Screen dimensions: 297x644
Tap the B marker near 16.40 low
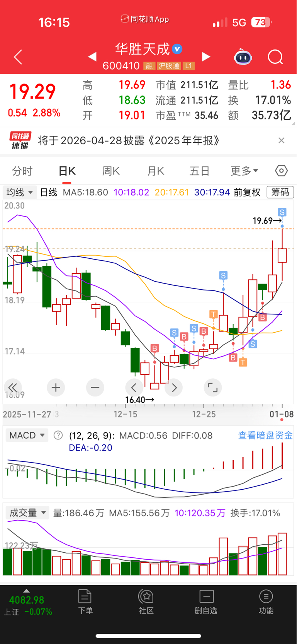click(155, 348)
